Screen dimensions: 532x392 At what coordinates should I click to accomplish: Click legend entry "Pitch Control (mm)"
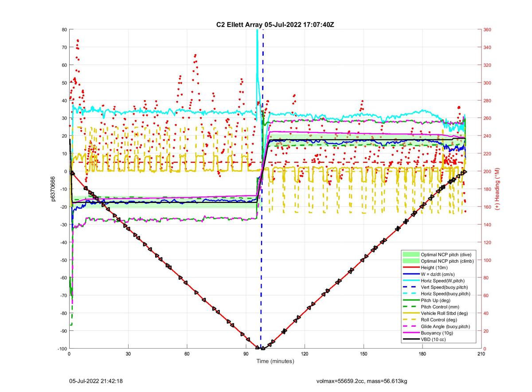(x=441, y=307)
